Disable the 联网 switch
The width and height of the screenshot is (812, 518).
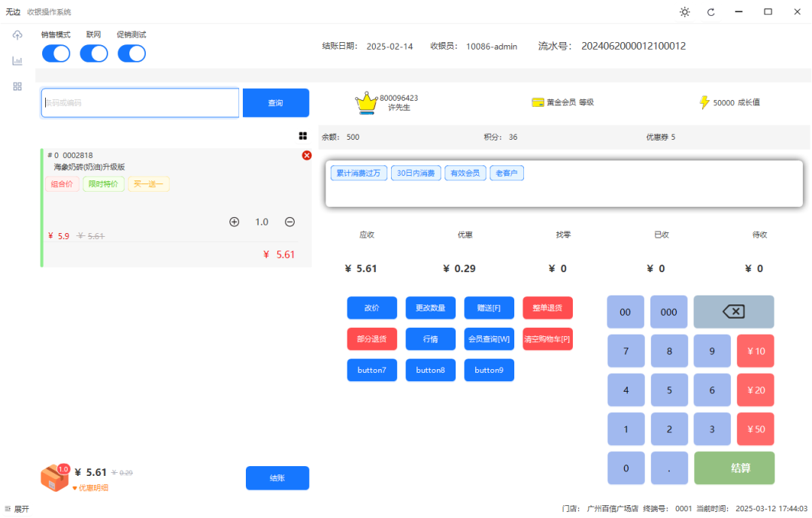[x=93, y=53]
